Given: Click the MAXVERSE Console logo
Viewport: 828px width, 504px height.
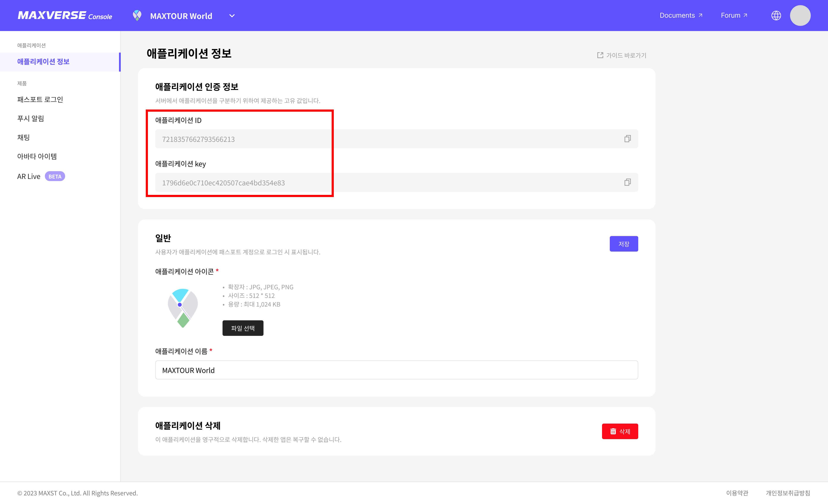Looking at the screenshot, I should pos(65,16).
